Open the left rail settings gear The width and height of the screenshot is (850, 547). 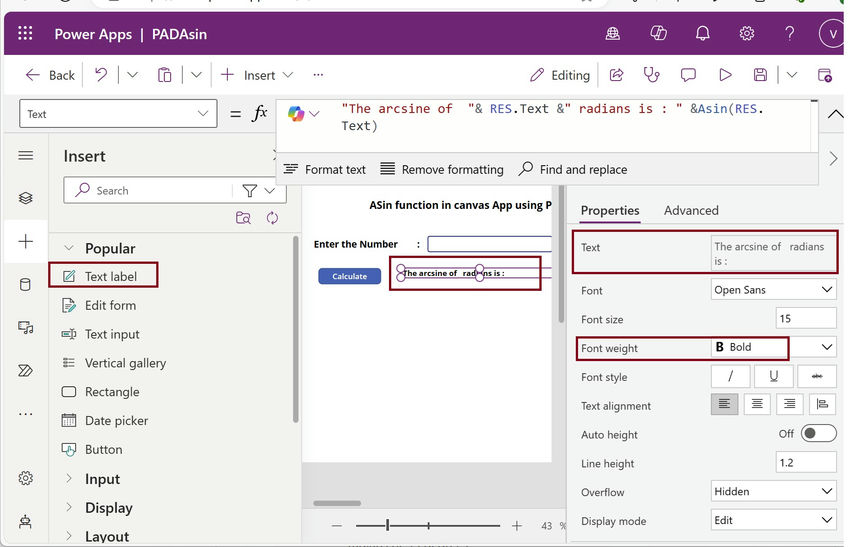pyautogui.click(x=25, y=478)
